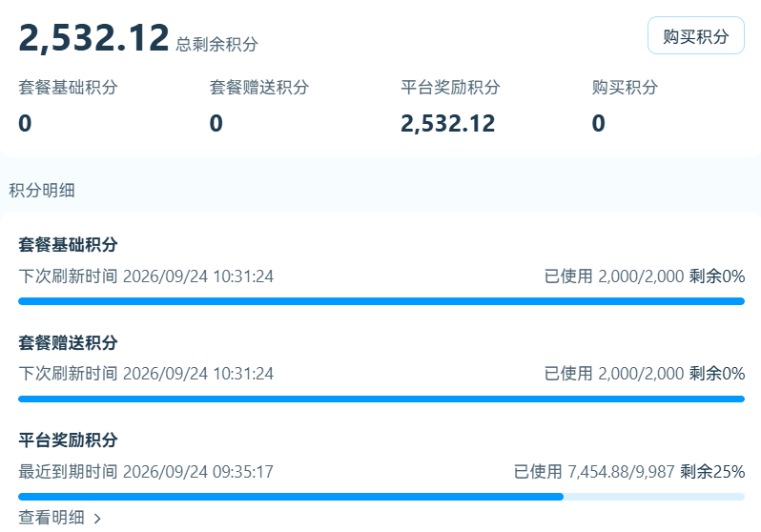Screen dimensions: 761x532
Task: Click 已使用 7,454.88/9,987 usage text
Action: click(594, 471)
